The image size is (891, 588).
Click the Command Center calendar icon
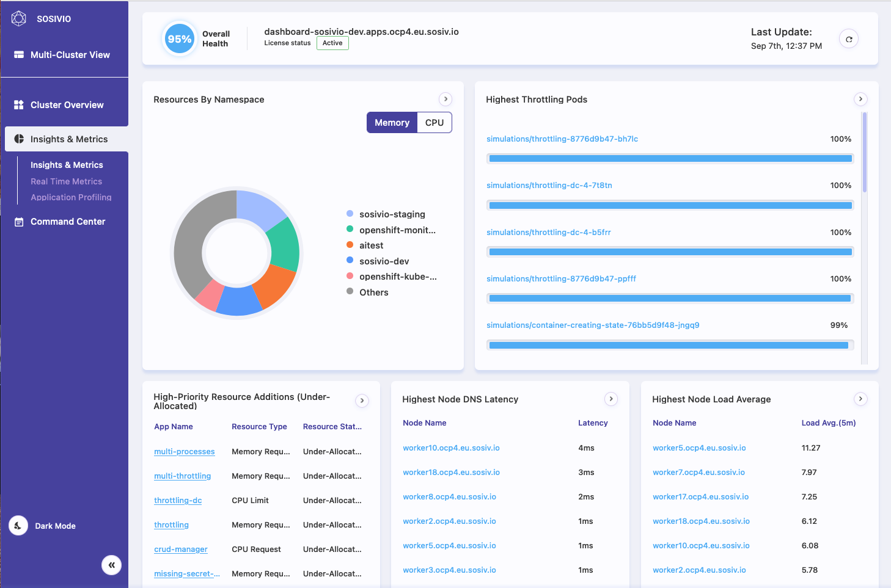(x=19, y=222)
